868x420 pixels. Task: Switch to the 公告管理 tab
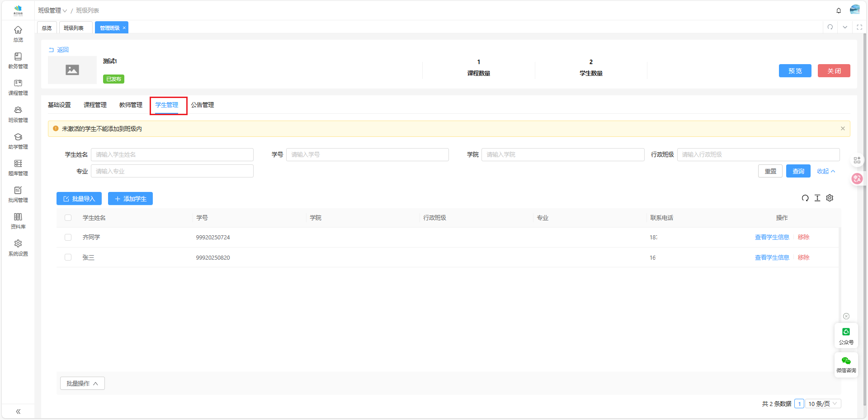pyautogui.click(x=202, y=105)
